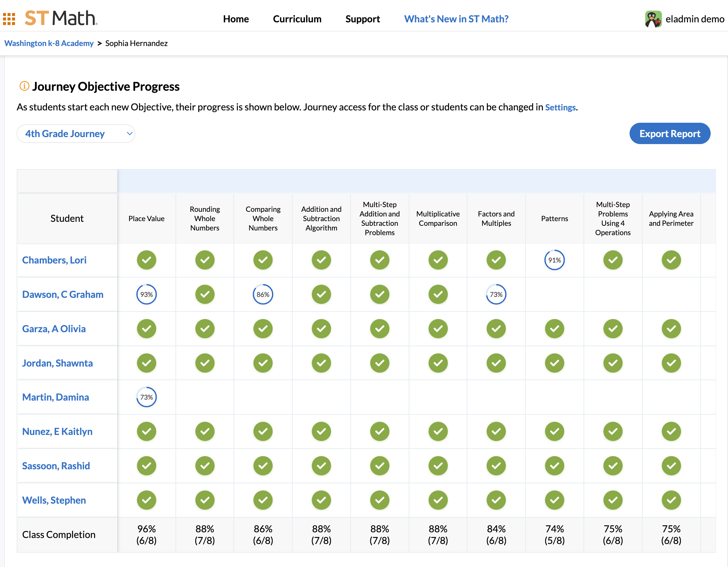Image resolution: width=728 pixels, height=567 pixels.
Task: Open the Settings link in the description
Action: (x=560, y=107)
